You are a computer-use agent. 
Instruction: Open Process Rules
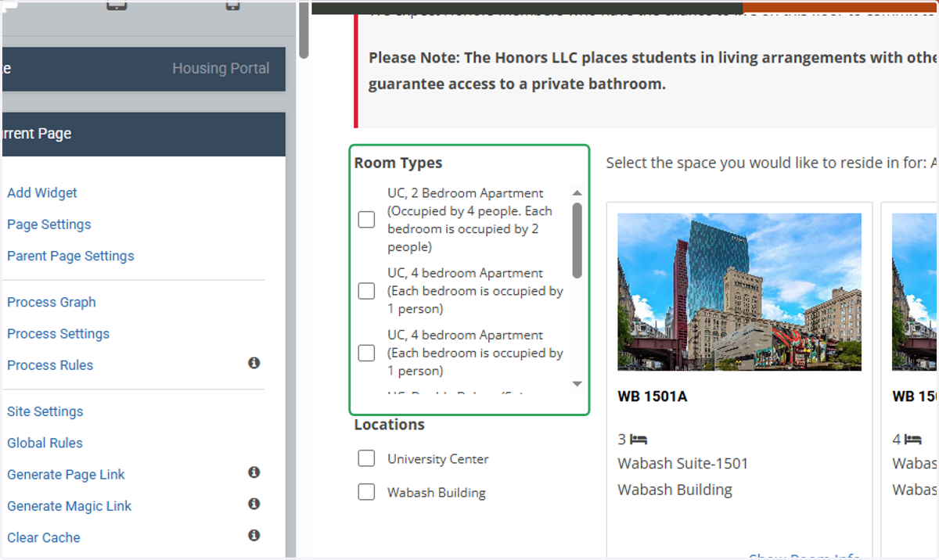[x=50, y=364]
